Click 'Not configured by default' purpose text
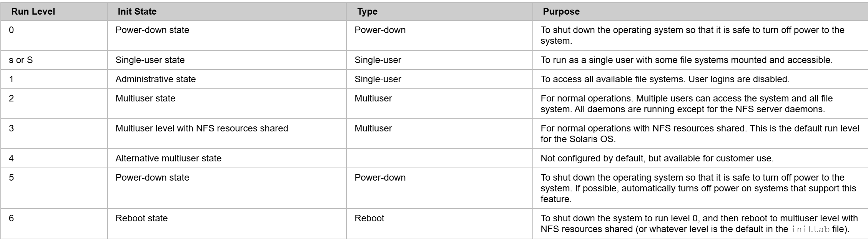The width and height of the screenshot is (868, 239). (x=592, y=158)
